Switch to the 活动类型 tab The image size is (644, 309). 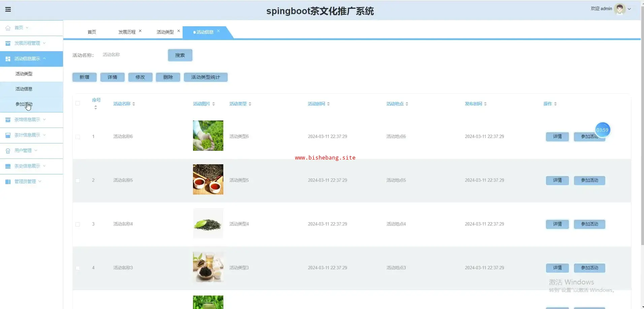click(x=165, y=32)
